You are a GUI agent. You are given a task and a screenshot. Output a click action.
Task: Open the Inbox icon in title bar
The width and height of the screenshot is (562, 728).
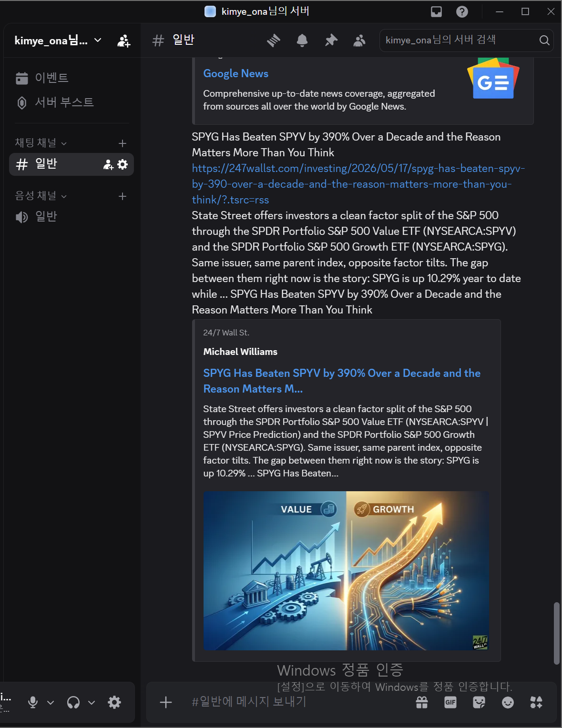(x=436, y=11)
